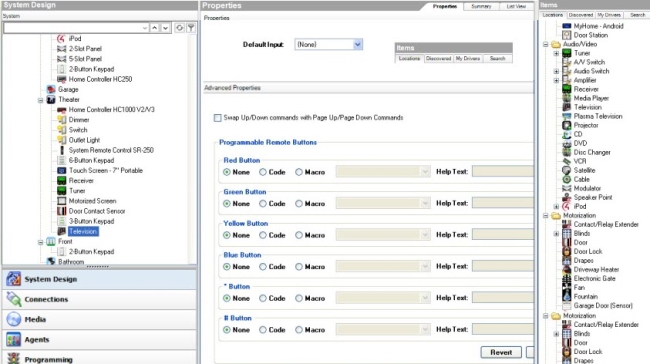Switch to the List View tab

[516, 6]
